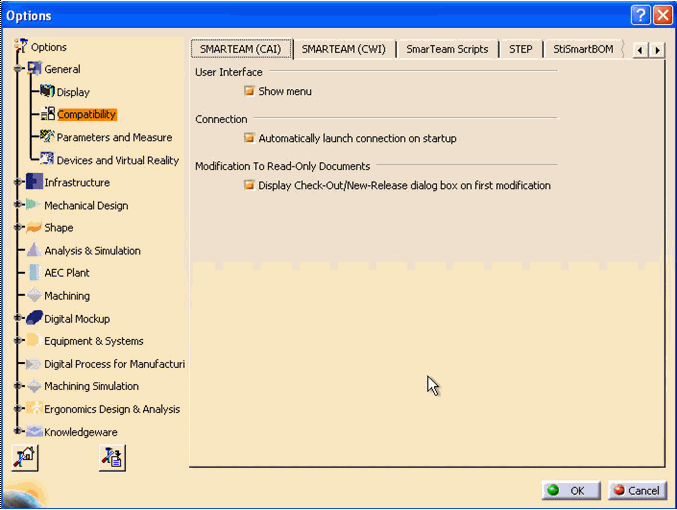The width and height of the screenshot is (677, 510).
Task: Click the Shape category icon
Action: click(x=34, y=228)
